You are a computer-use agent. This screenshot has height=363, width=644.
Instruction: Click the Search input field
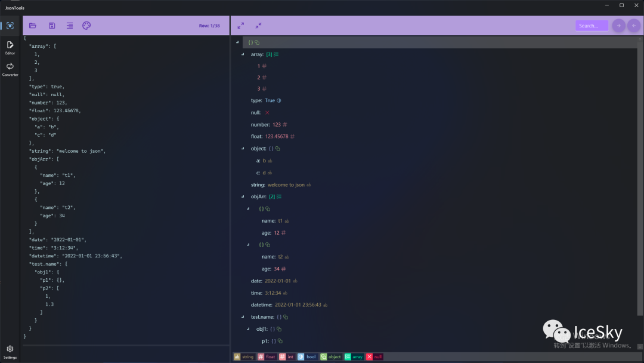(592, 26)
